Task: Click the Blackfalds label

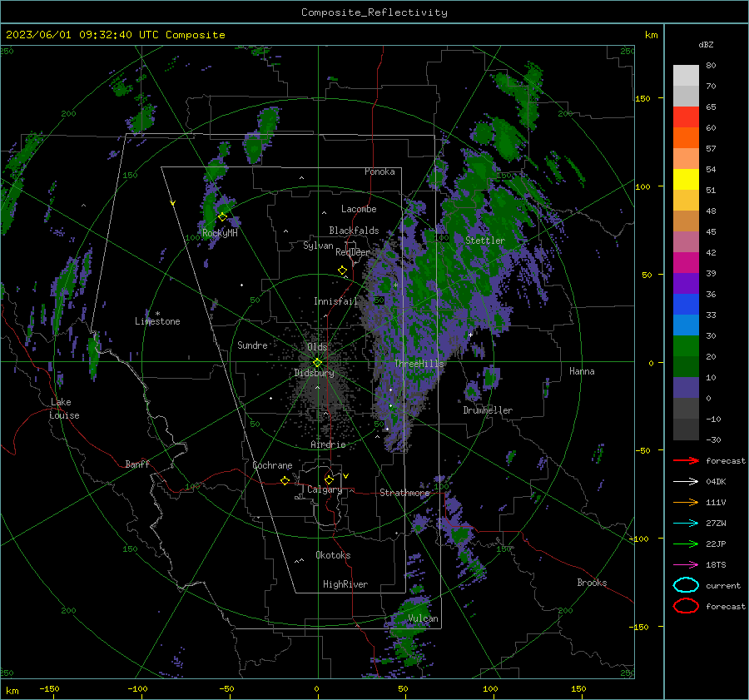Action: tap(354, 231)
